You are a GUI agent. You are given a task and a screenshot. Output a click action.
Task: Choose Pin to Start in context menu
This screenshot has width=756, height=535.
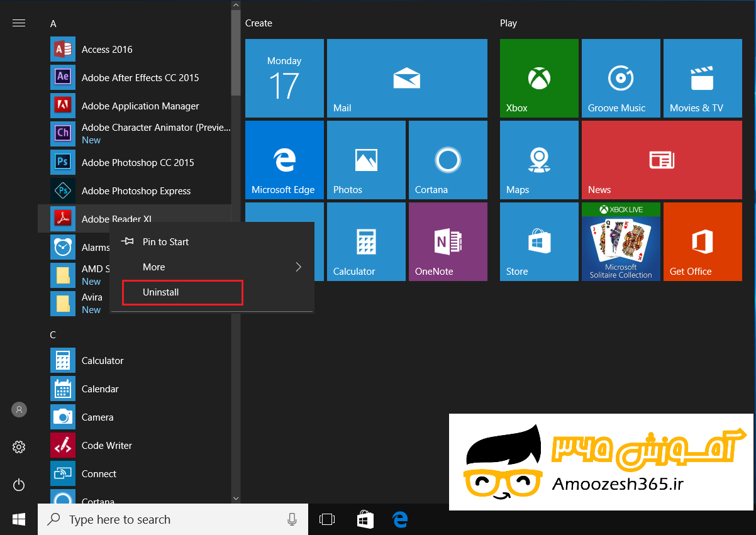pos(212,241)
